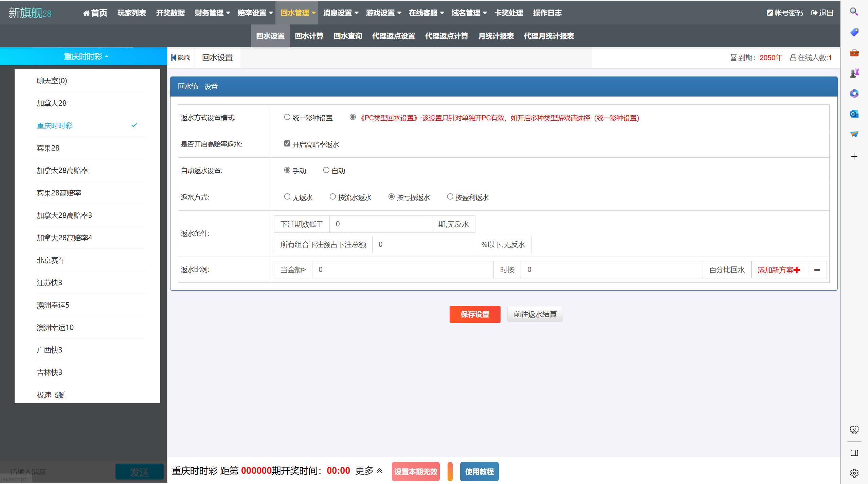Open the Outlook sidebar icon

point(854,114)
